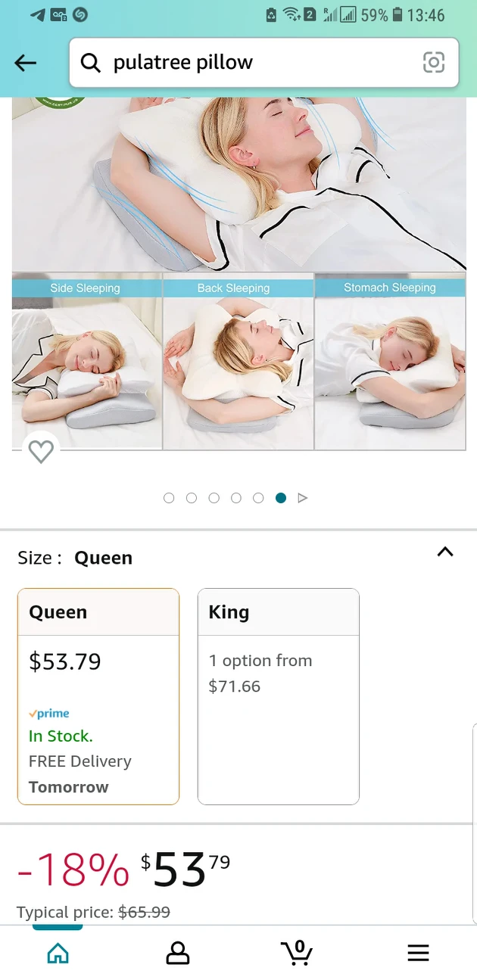
Task: Select the fifth carousel dot
Action: 258,498
